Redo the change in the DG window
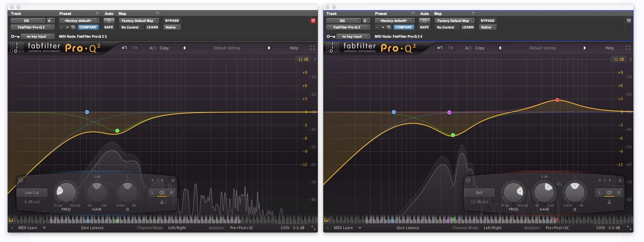The width and height of the screenshot is (644, 242). pyautogui.click(x=135, y=48)
